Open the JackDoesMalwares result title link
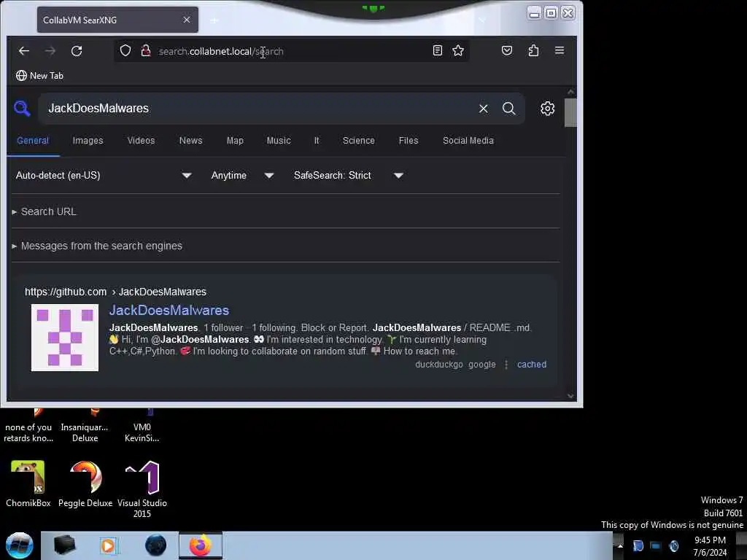Image resolution: width=747 pixels, height=560 pixels. coord(169,311)
